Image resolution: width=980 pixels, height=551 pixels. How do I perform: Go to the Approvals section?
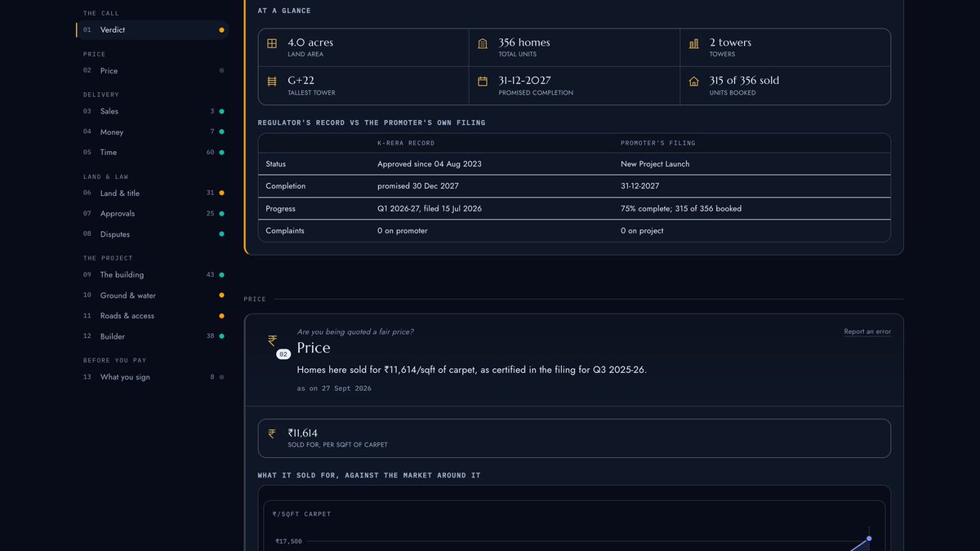(x=152, y=213)
